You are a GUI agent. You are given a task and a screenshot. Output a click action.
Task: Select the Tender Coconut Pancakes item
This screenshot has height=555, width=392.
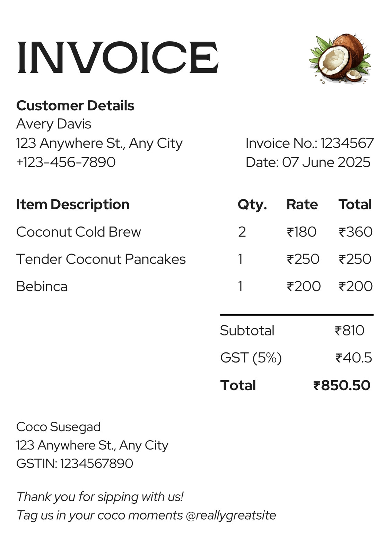[x=101, y=259]
